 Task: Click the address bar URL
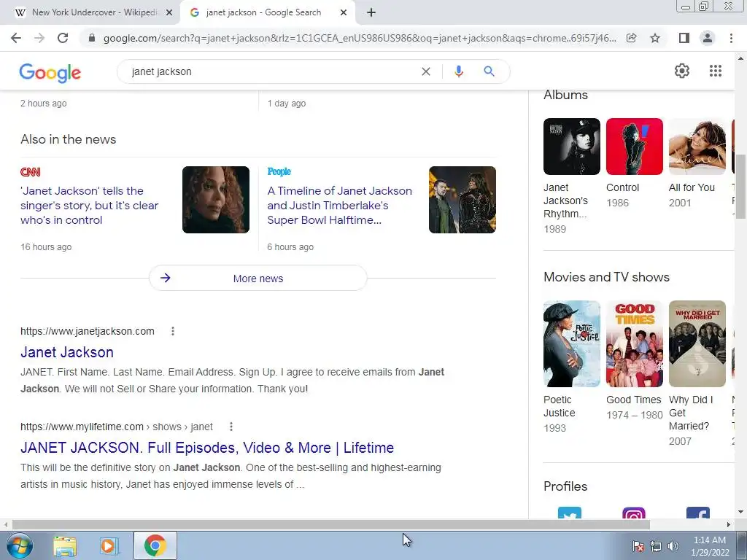click(x=360, y=38)
